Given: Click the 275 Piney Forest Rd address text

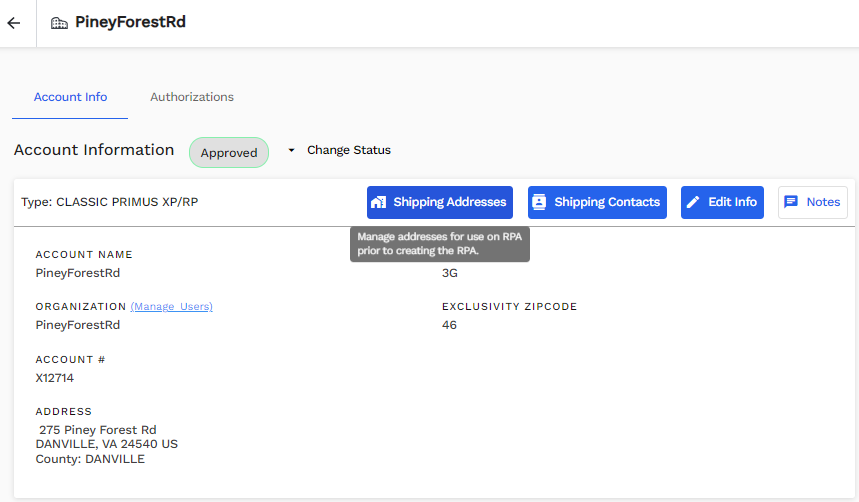Looking at the screenshot, I should click(x=98, y=430).
